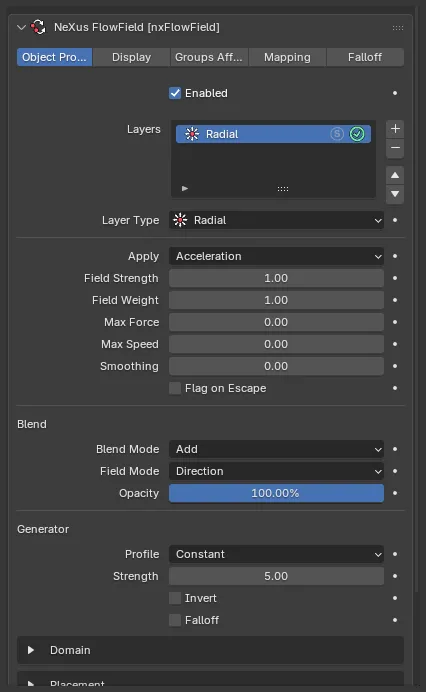Collapse the NeXus FlowField panel chevron
The height and width of the screenshot is (692, 426).
tap(21, 27)
